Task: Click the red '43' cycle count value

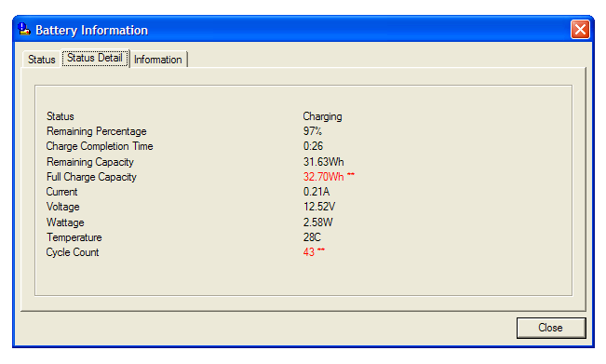Action: pyautogui.click(x=309, y=252)
